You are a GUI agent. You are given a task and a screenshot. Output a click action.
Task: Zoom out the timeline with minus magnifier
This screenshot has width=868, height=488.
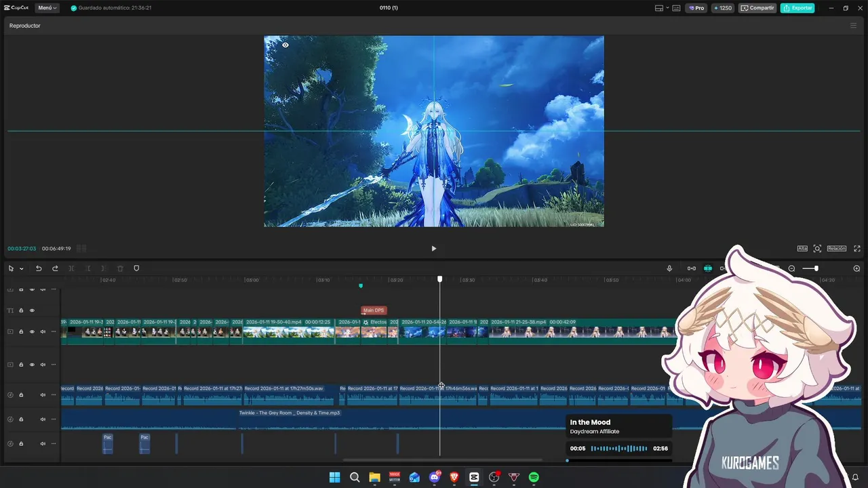click(791, 268)
